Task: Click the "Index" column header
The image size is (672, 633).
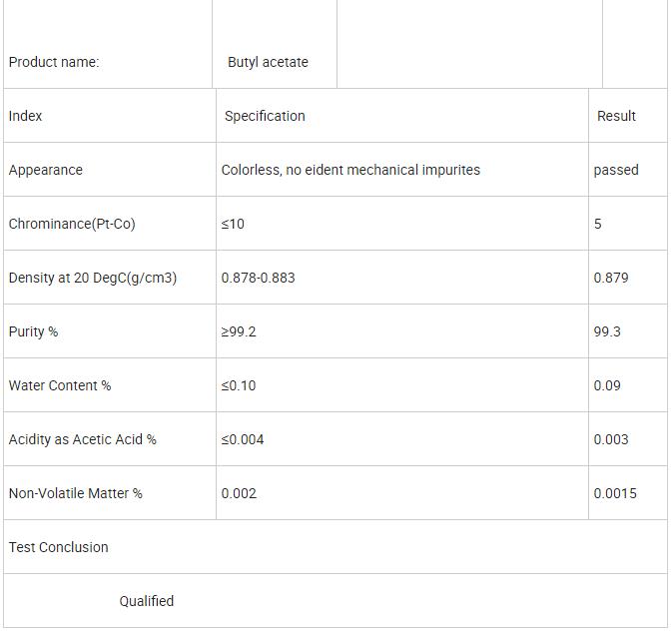Action: click(26, 116)
